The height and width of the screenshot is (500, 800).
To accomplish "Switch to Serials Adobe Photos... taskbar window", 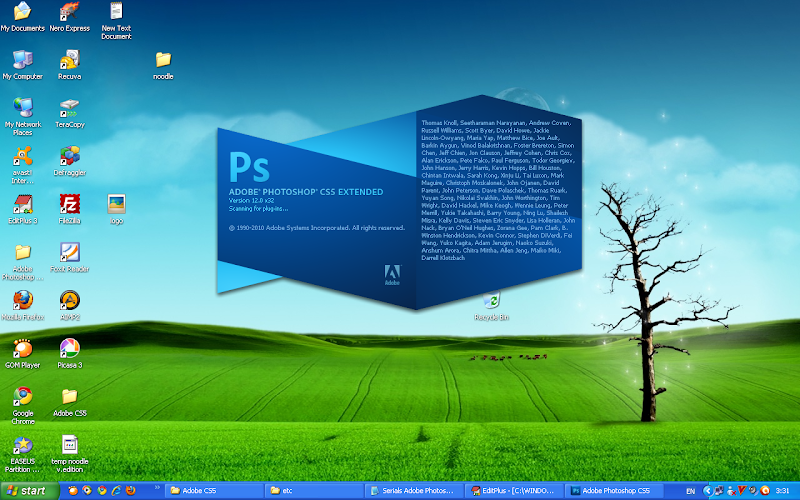I will (414, 490).
